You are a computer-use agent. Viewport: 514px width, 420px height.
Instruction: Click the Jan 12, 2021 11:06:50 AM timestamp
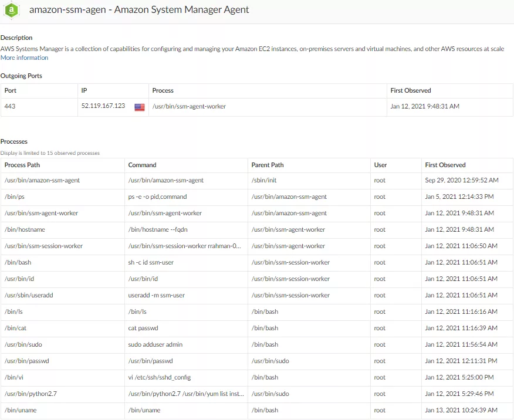(461, 246)
